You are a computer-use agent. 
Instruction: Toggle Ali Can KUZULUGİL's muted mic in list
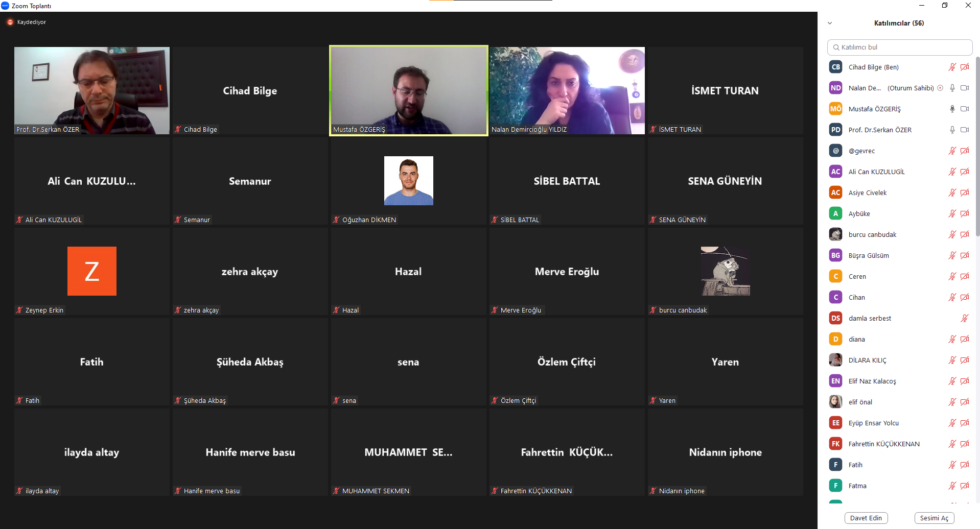[952, 172]
